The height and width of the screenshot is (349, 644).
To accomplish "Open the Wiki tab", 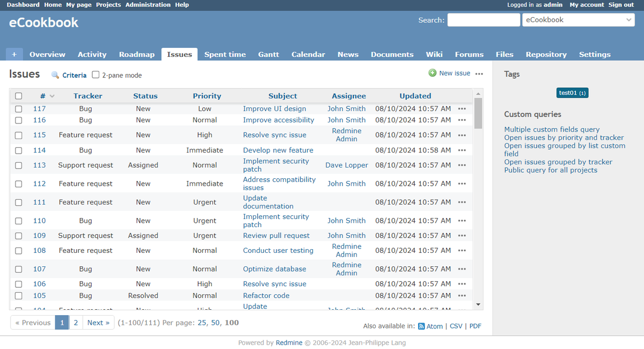I will tap(434, 54).
